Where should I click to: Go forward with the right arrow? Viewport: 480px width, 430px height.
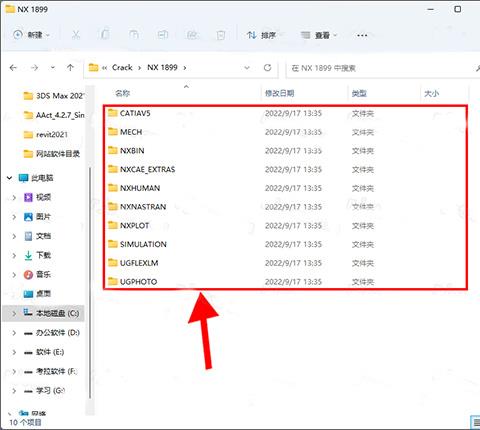click(x=34, y=68)
